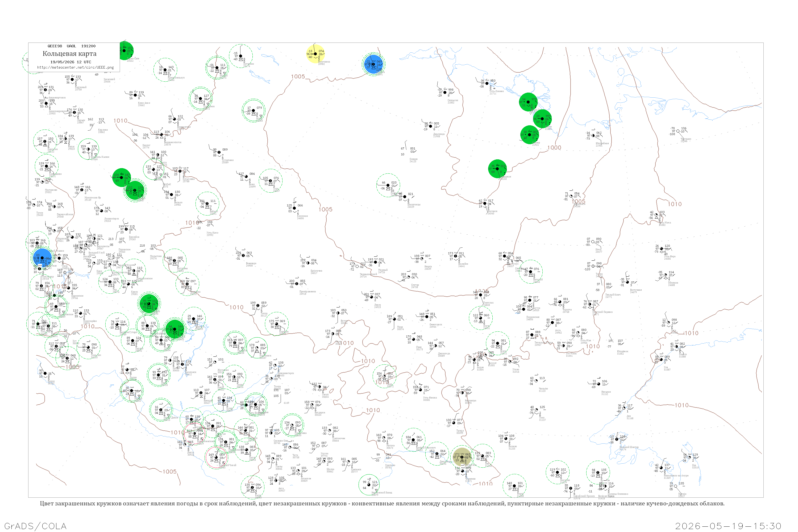Select the 'Аян' station name
Viewport: 798px width, 532px height.
tap(629, 415)
